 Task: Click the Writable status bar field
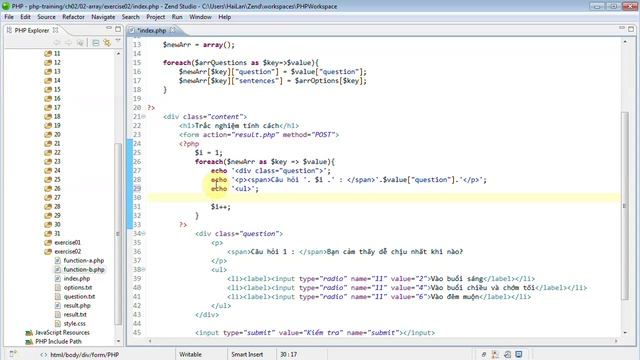pos(190,354)
